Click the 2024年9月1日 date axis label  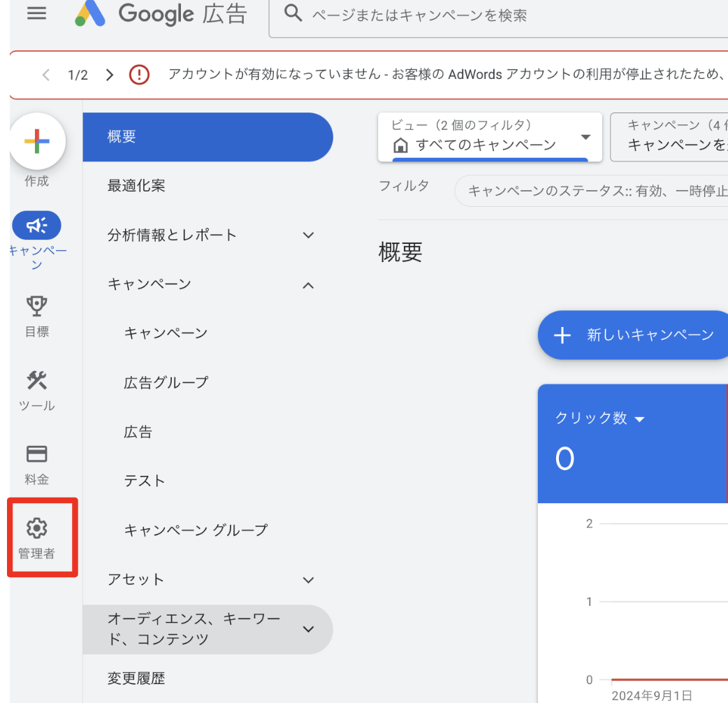point(651,695)
